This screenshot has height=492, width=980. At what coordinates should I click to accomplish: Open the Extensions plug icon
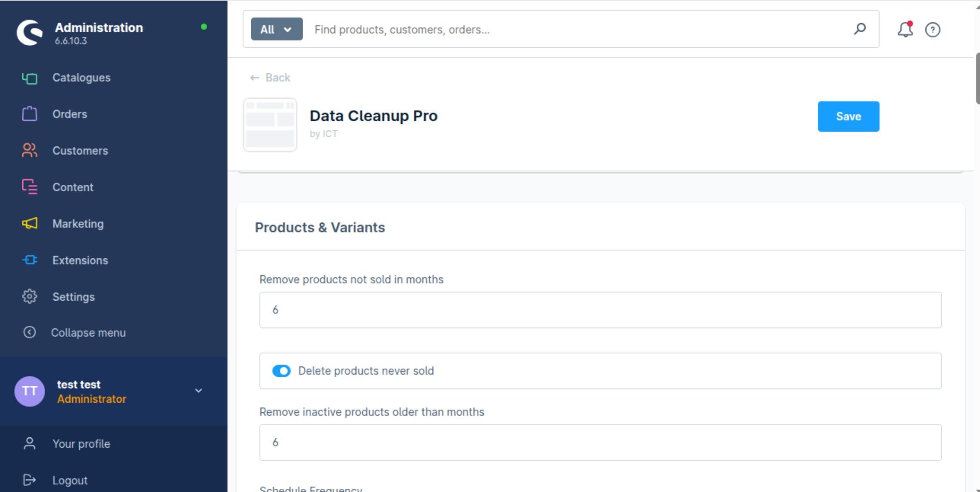click(x=30, y=260)
